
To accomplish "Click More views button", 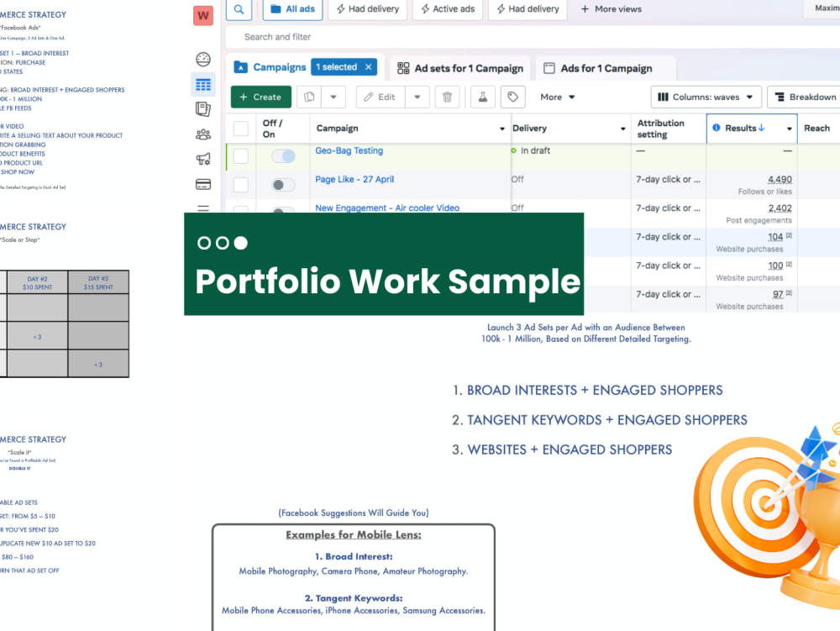I will [612, 9].
